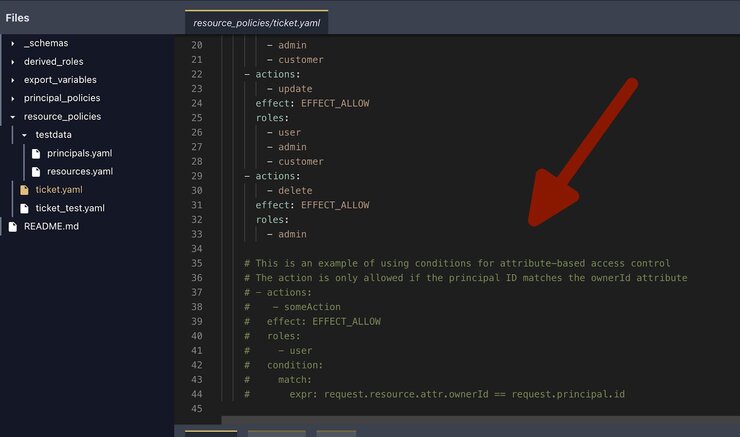
Task: Click the 'delete' action on line 30
Action: tap(295, 191)
